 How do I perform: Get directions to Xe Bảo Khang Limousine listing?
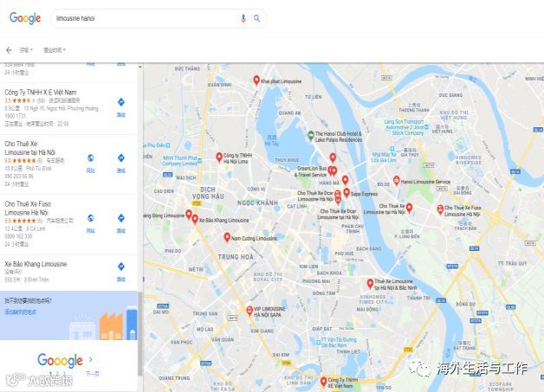click(120, 272)
